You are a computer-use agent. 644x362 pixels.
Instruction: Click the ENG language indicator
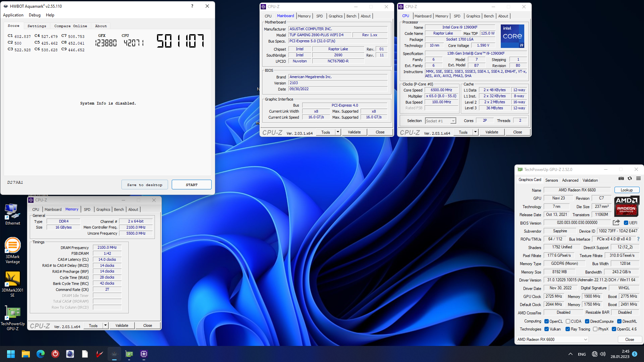coord(582,354)
